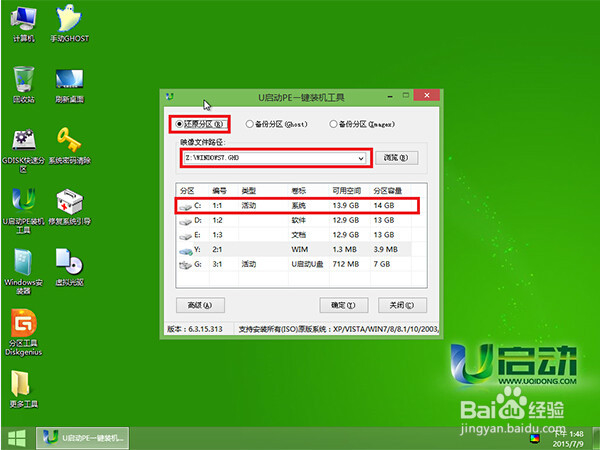Click the 13.9 GB free space cell

(346, 205)
